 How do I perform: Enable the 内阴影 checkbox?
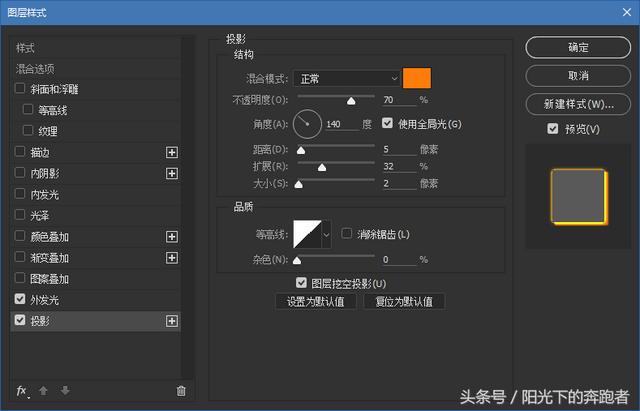tap(20, 173)
